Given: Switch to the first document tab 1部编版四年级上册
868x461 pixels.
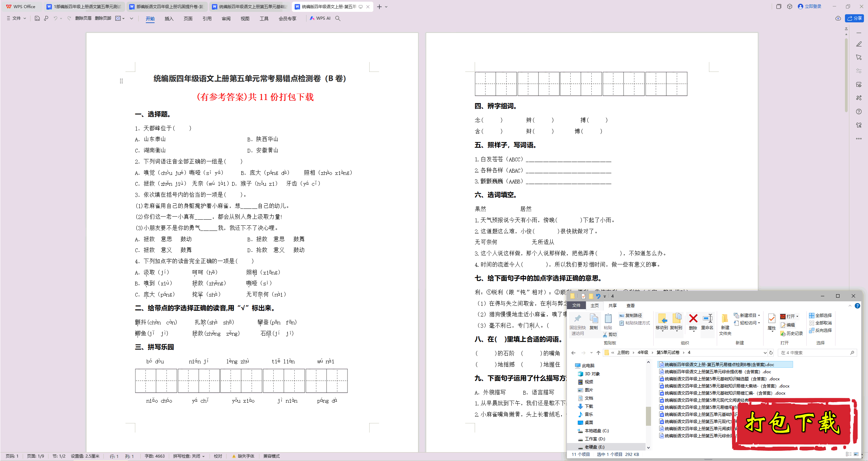Looking at the screenshot, I should coord(84,7).
